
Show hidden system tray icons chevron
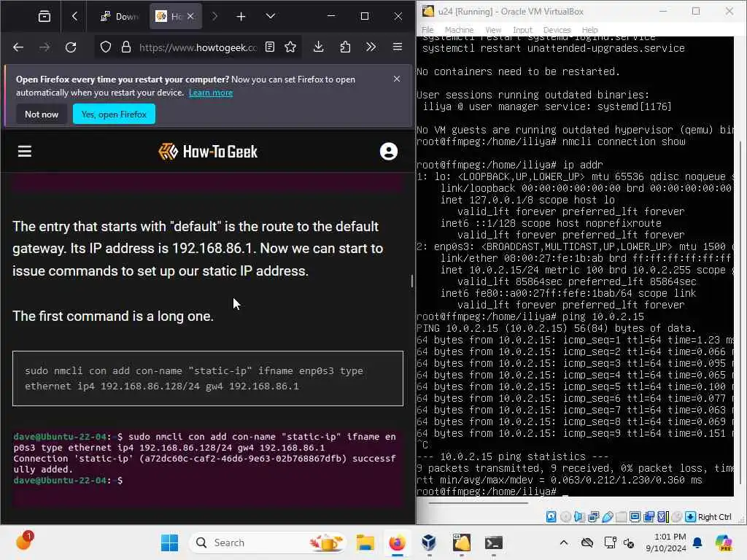[x=564, y=542]
